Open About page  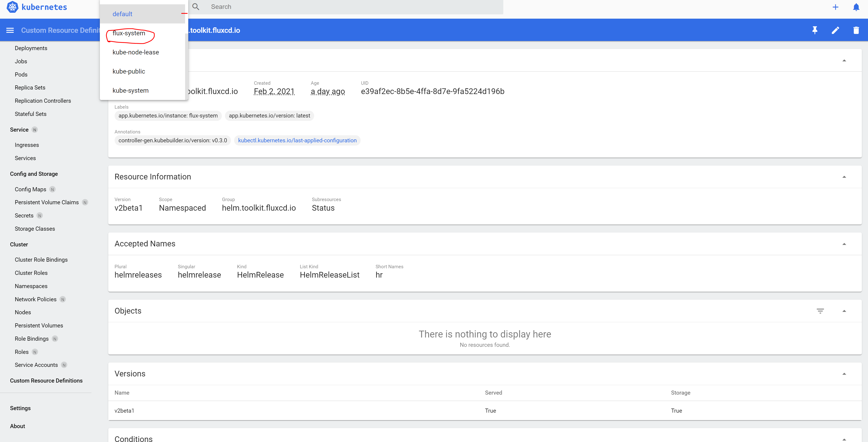[x=18, y=426]
